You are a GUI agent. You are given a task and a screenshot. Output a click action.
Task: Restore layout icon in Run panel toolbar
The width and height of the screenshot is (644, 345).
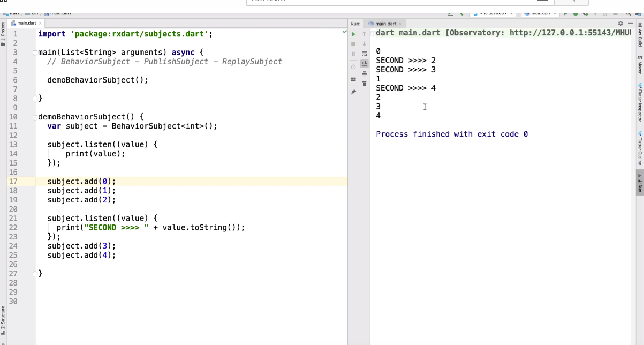click(353, 79)
